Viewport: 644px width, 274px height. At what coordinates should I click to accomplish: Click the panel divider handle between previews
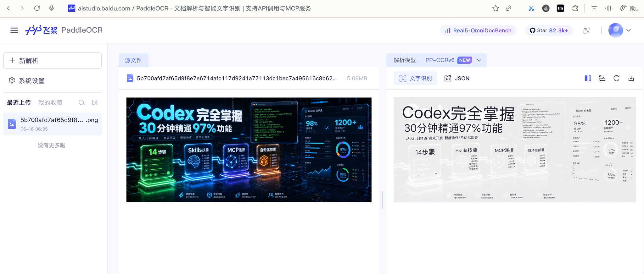coord(383,200)
